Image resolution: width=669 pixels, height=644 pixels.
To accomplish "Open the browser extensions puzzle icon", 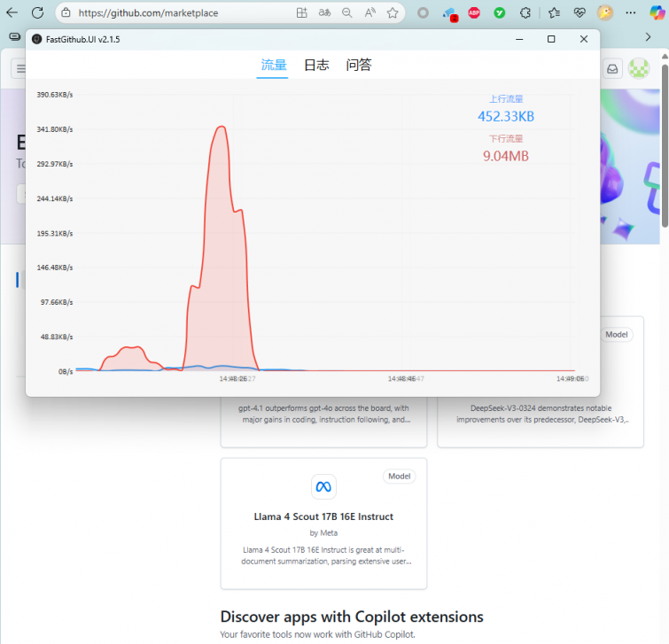I will 525,13.
